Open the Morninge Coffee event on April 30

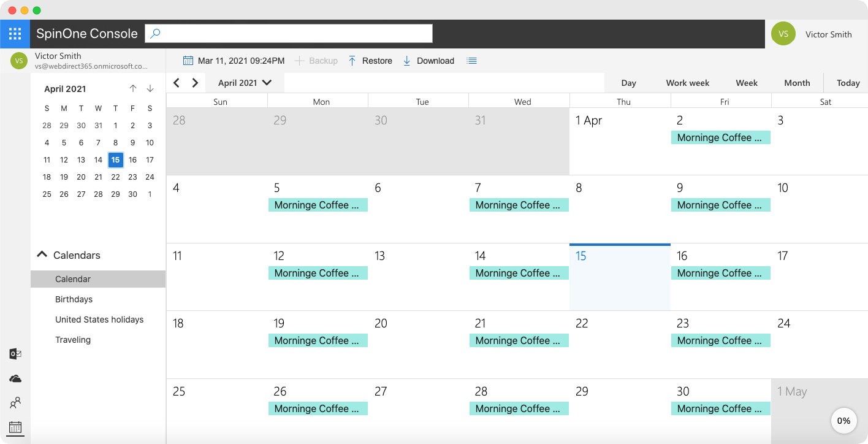pos(721,409)
